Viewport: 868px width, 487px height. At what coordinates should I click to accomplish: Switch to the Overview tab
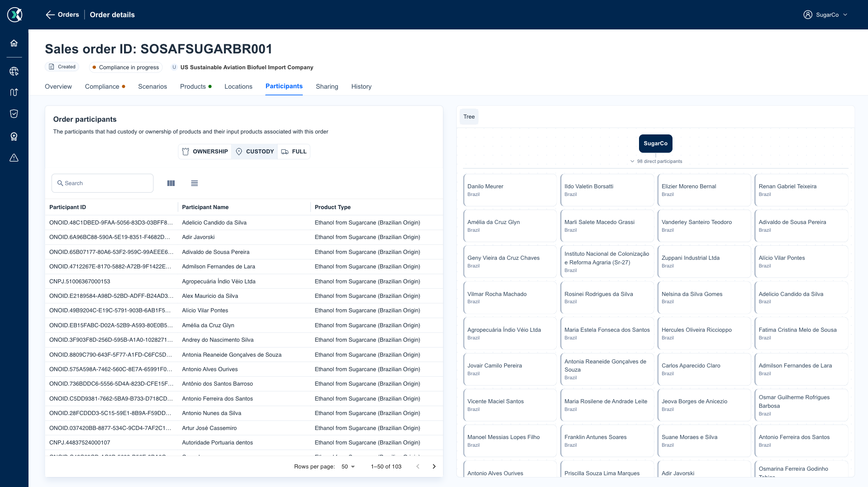tap(58, 86)
